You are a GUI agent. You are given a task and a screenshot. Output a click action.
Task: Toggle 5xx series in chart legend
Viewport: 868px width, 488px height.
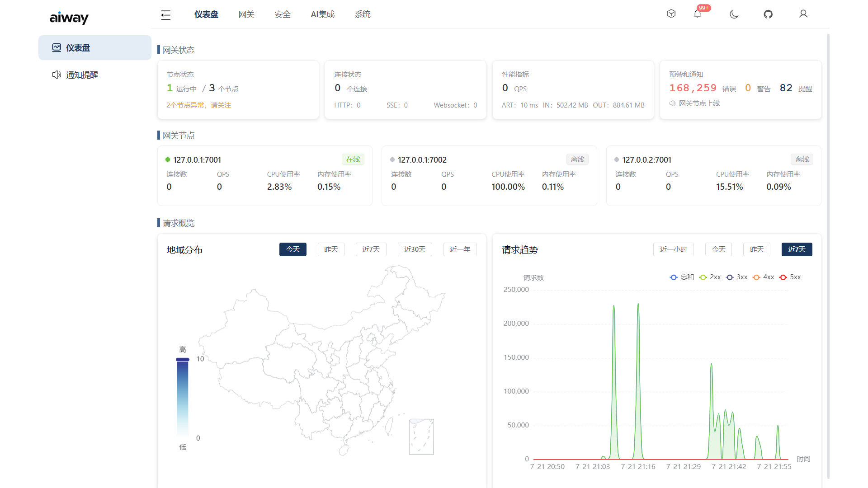click(x=790, y=277)
